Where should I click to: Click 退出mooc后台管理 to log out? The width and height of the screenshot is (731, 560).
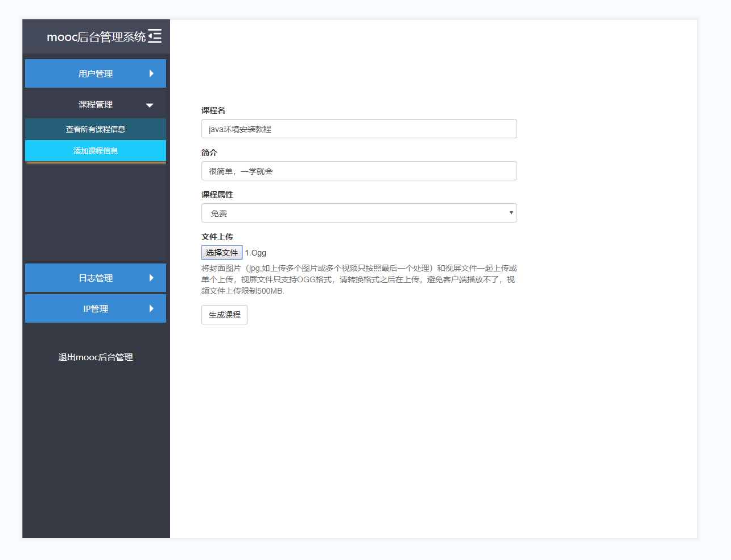tap(95, 357)
